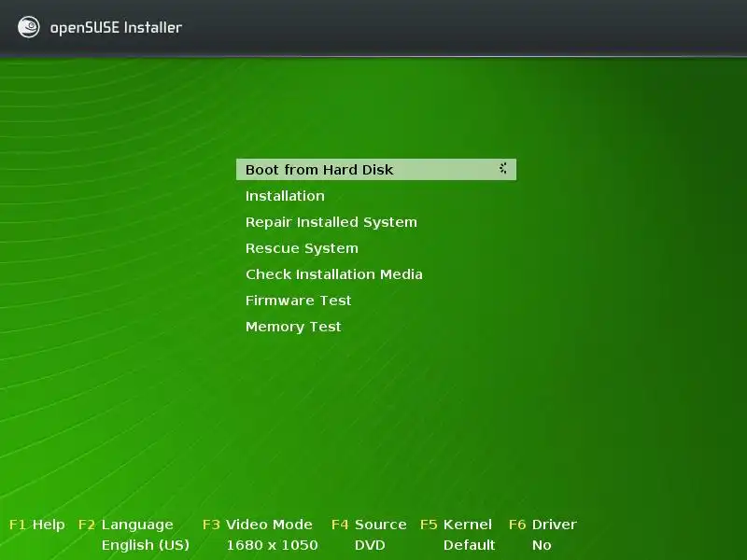This screenshot has width=747, height=560.
Task: Click the spinner on Boot from Hard Disk
Action: [503, 168]
